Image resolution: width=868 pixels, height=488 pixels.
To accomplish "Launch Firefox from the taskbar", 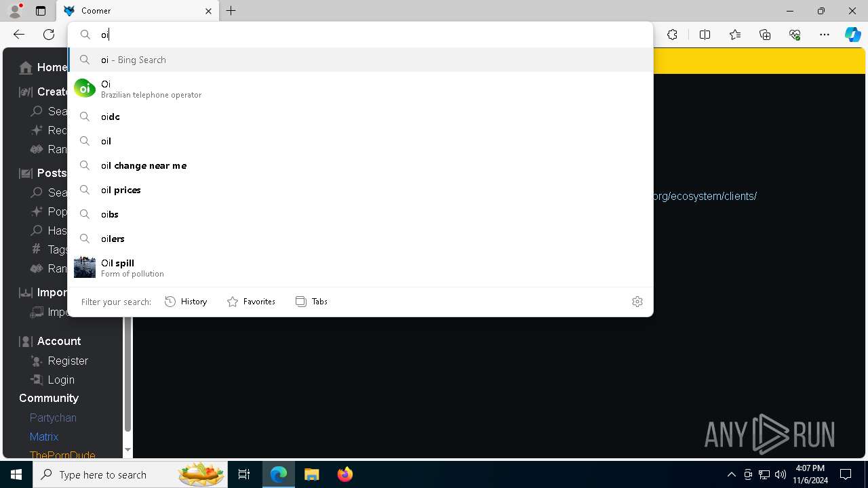I will click(345, 474).
